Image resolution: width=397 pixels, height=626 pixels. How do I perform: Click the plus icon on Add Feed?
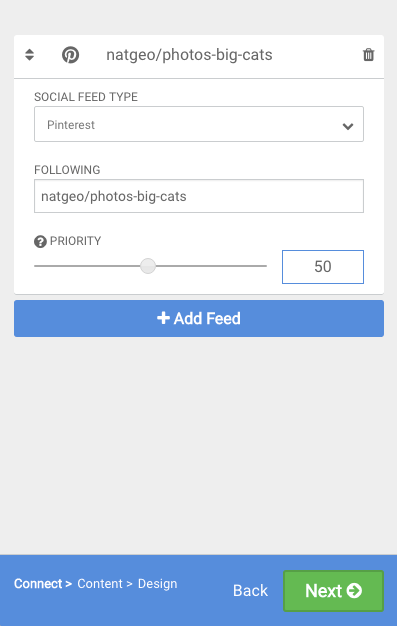click(x=163, y=318)
